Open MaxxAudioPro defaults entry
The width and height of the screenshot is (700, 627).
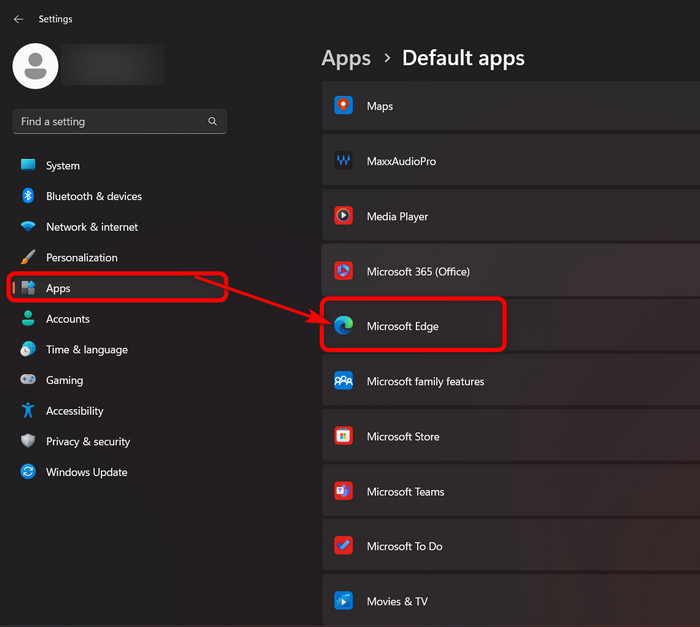(511, 161)
